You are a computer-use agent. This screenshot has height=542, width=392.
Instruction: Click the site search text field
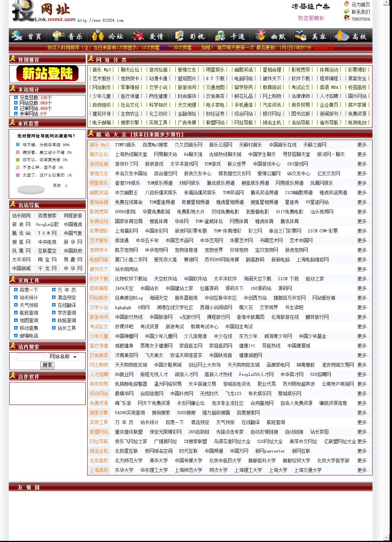(31, 357)
